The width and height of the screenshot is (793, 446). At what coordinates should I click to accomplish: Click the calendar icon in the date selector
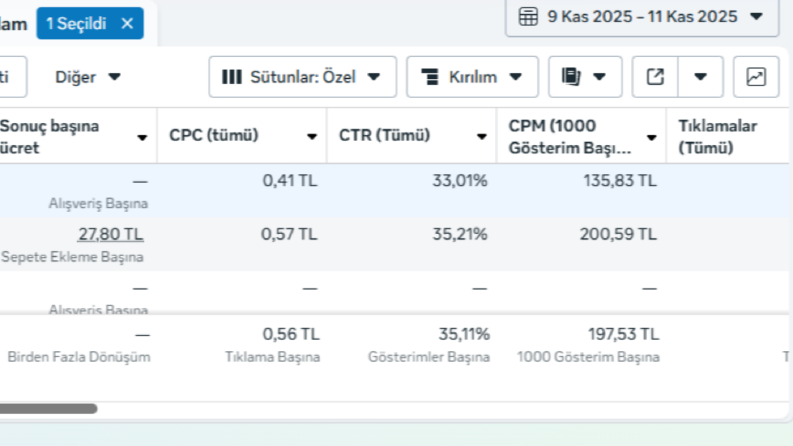(x=528, y=17)
